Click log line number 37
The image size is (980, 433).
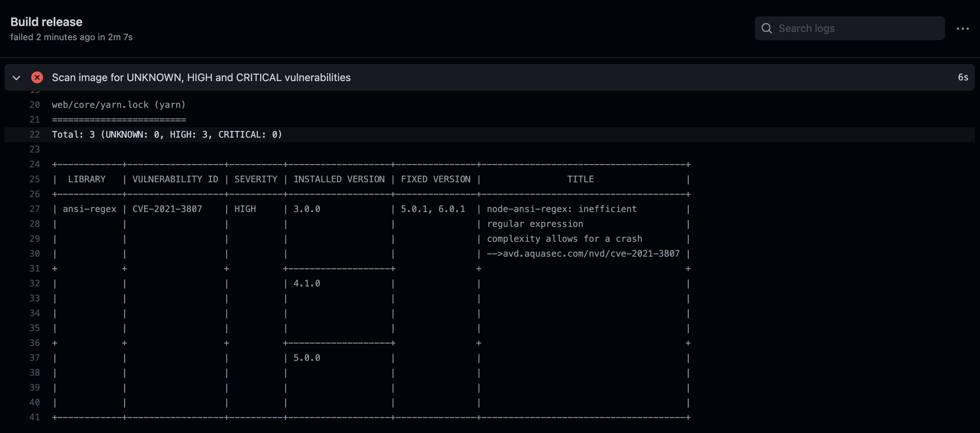pyautogui.click(x=35, y=358)
